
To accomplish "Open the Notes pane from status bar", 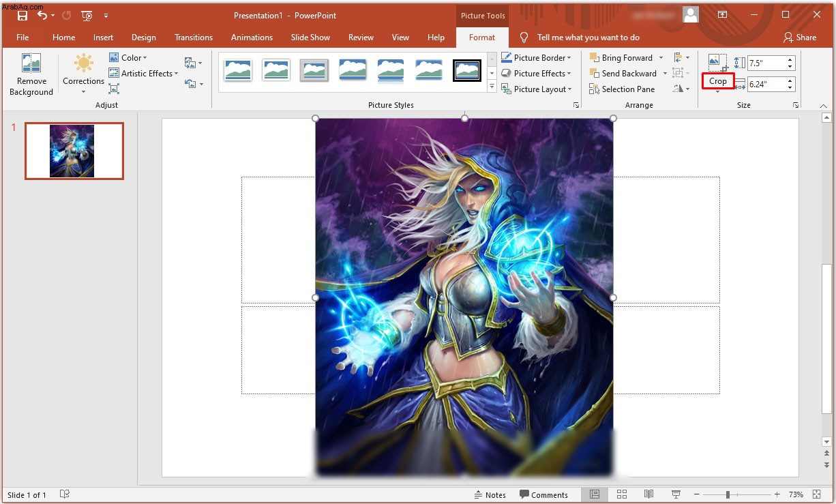I will 490,495.
